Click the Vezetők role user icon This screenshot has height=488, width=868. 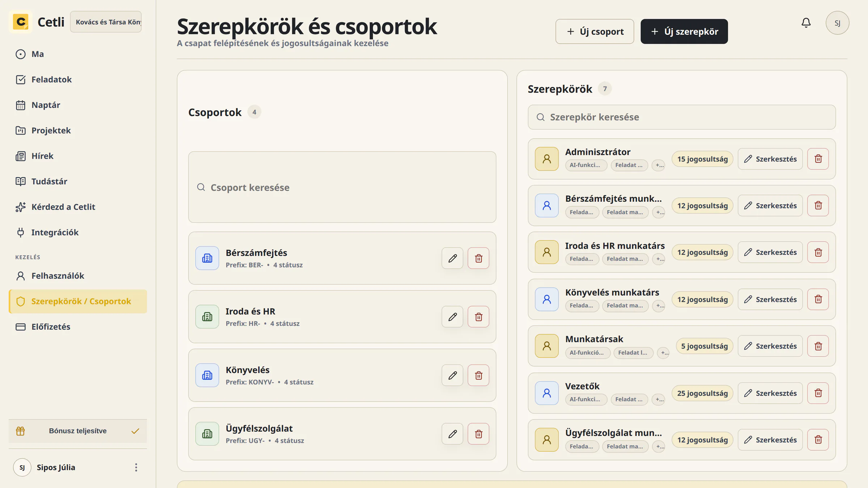547,393
